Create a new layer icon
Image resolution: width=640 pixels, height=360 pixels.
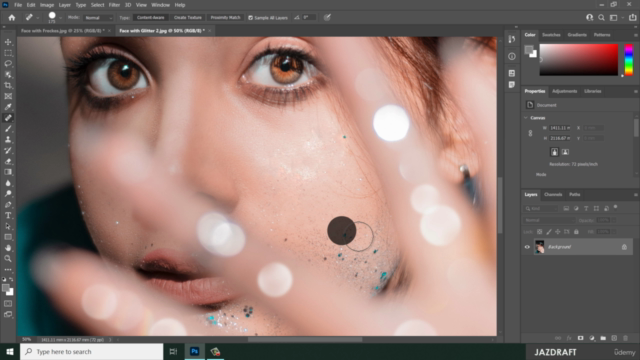pos(614,338)
